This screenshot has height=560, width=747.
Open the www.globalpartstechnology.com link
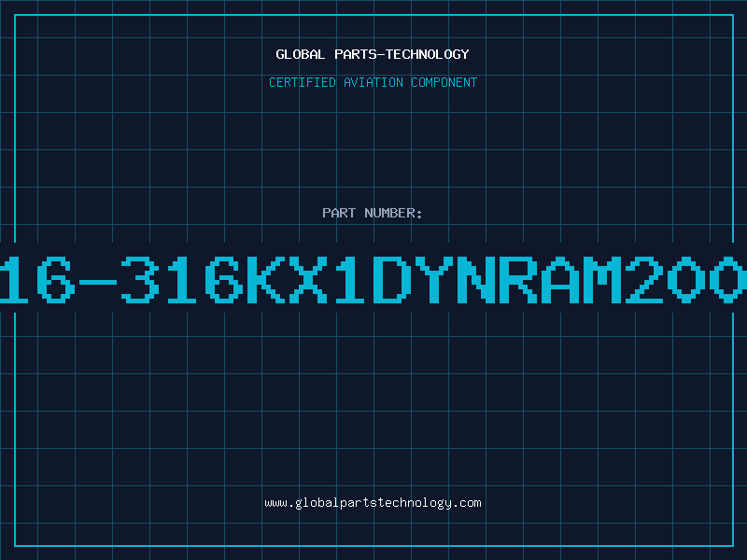tap(373, 503)
